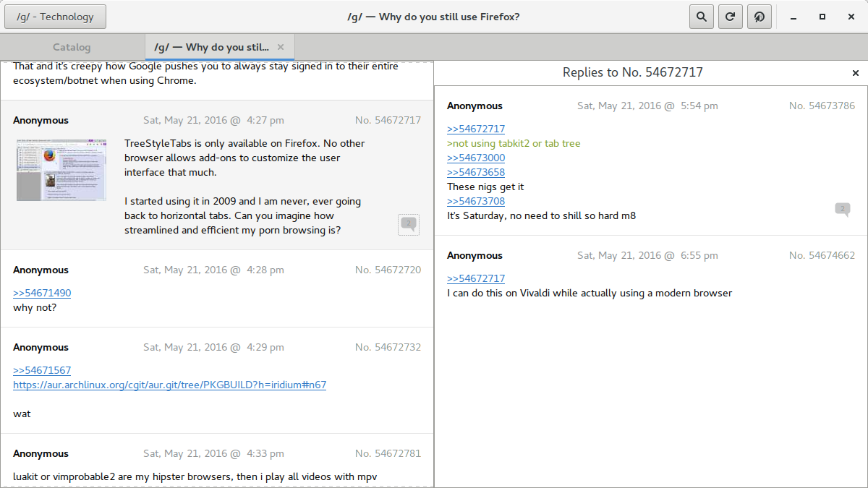
Task: Click the 4:28 pm post timestamp
Action: 213,270
